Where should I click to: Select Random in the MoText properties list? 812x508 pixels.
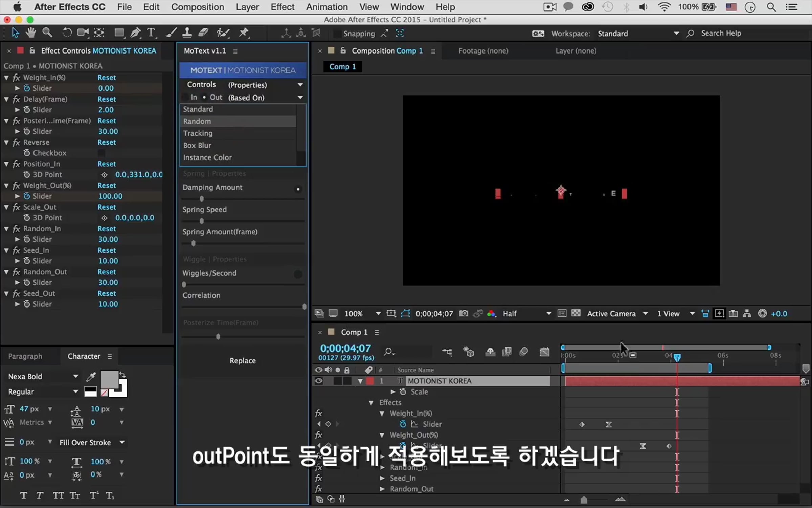[197, 121]
